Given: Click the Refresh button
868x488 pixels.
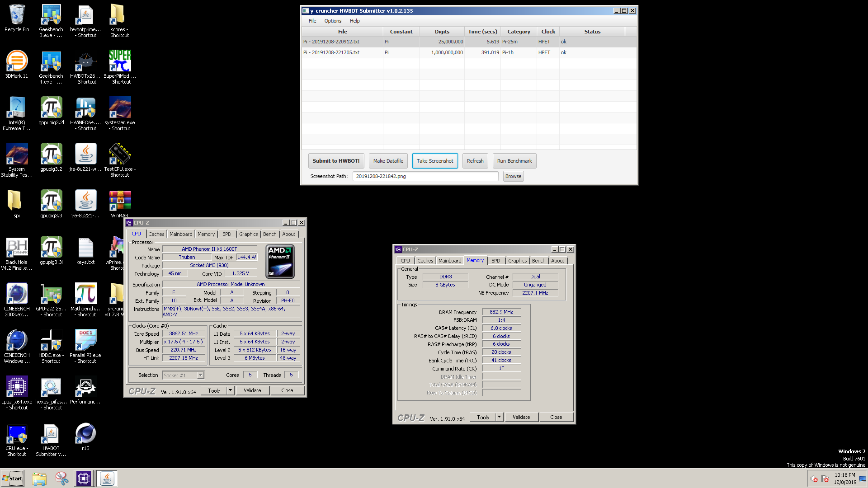Looking at the screenshot, I should (475, 161).
